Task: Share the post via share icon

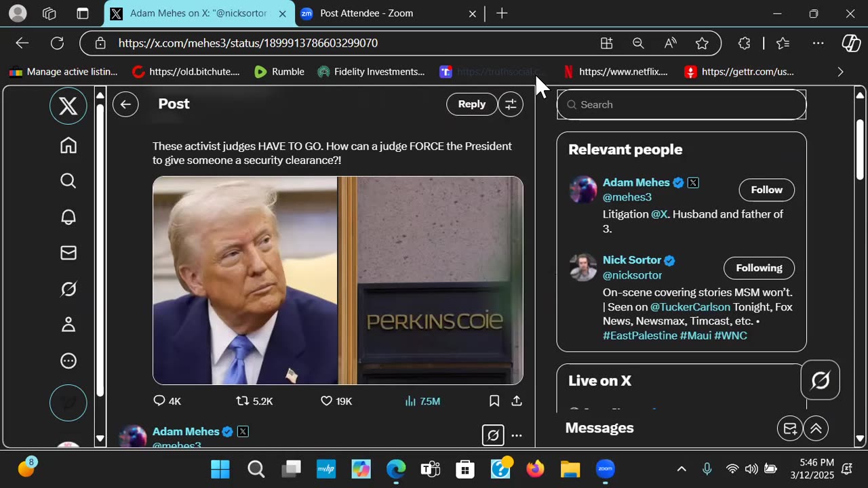Action: click(x=517, y=401)
